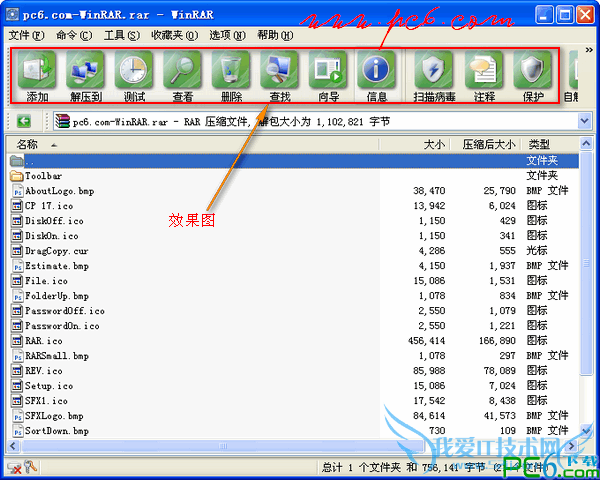
Task: Click the key password icon in status bar
Action: point(31,466)
